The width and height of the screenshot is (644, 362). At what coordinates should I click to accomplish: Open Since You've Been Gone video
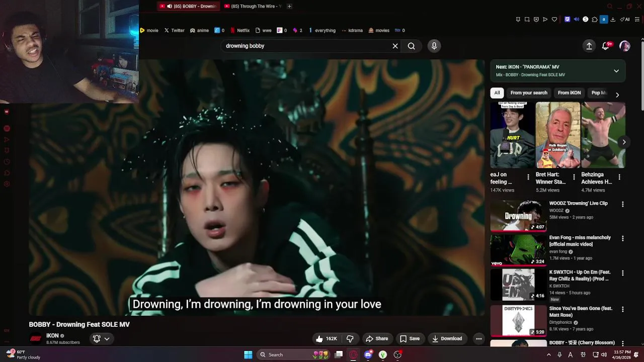tap(518, 320)
